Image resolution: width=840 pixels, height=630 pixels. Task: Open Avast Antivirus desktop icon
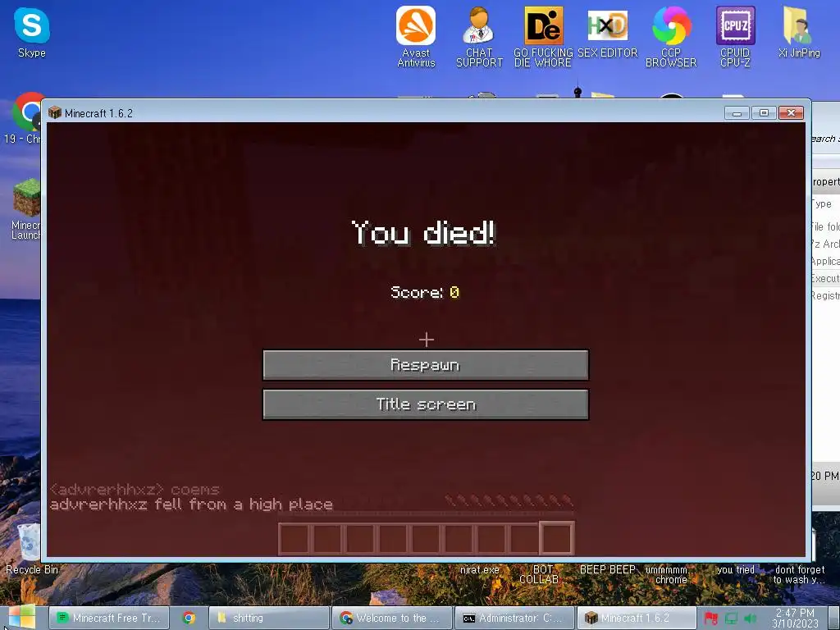pyautogui.click(x=416, y=36)
